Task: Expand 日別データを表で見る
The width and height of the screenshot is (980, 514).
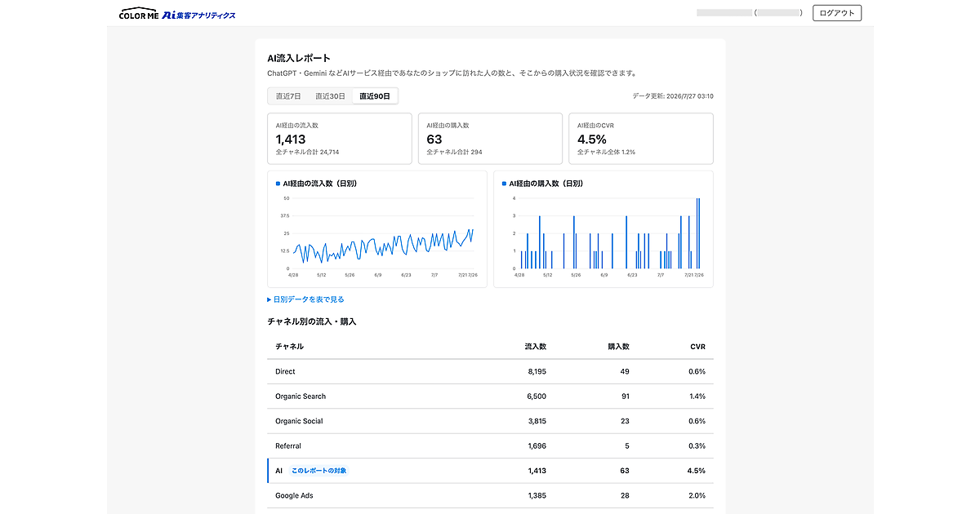Action: pyautogui.click(x=305, y=299)
